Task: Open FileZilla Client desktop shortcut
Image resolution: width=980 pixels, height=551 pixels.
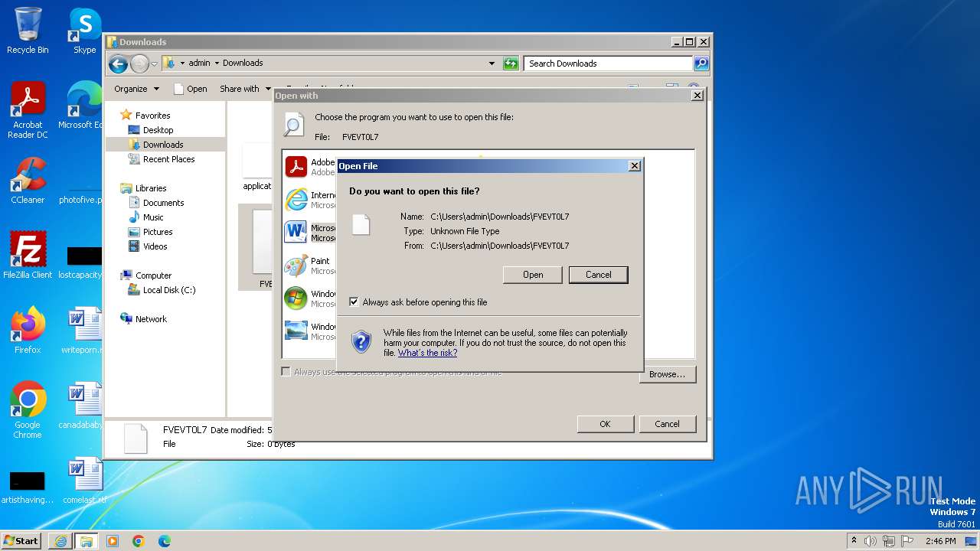Action: (x=28, y=256)
